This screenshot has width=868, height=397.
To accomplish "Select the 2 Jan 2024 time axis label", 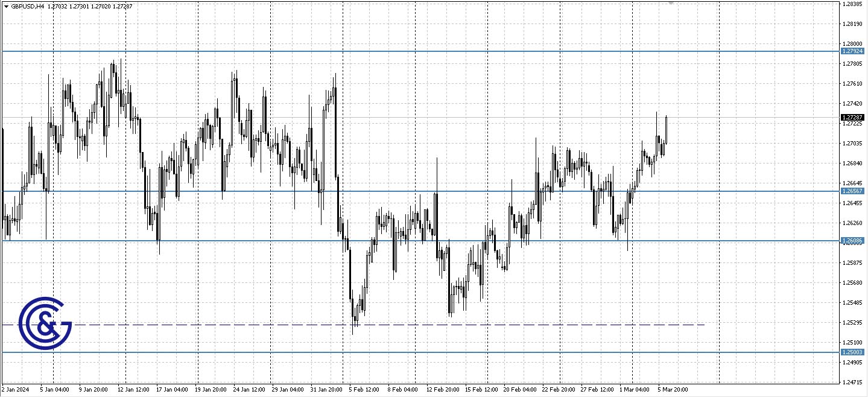I will click(15, 390).
